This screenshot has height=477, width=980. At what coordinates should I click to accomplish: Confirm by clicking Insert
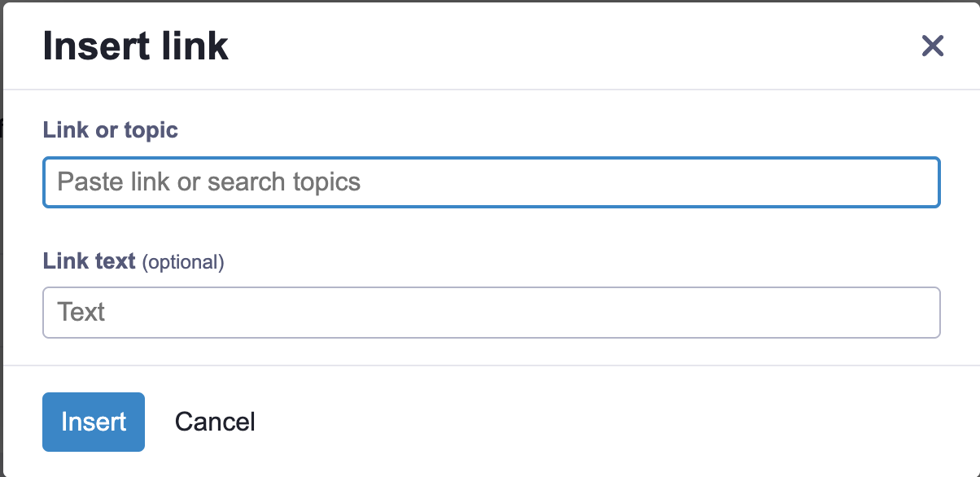click(x=94, y=422)
